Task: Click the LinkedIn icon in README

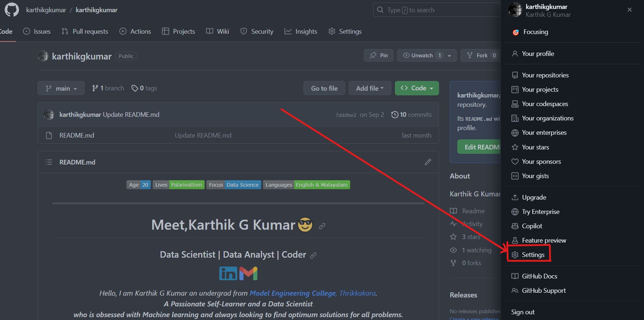Action: point(228,273)
